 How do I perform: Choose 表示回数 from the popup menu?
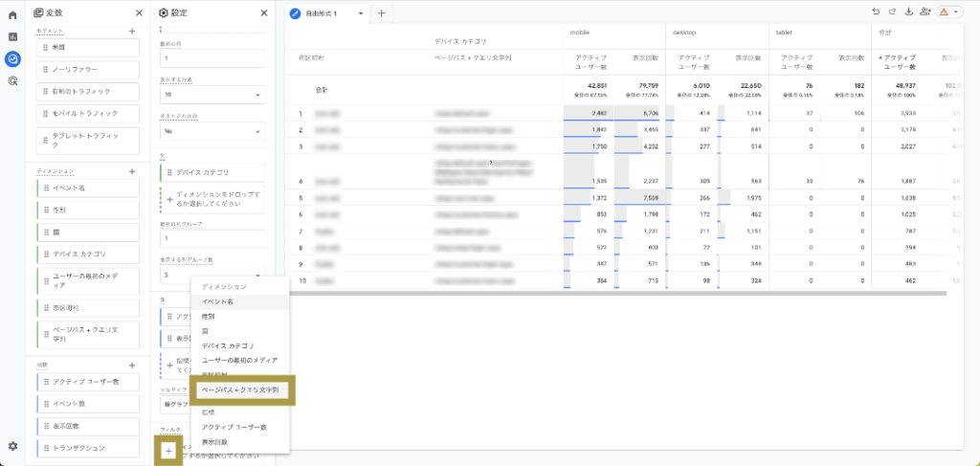(x=239, y=442)
